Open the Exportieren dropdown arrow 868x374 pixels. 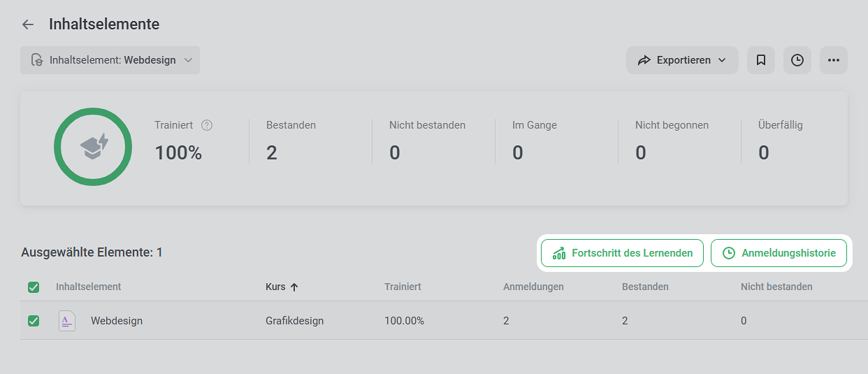[722, 61]
